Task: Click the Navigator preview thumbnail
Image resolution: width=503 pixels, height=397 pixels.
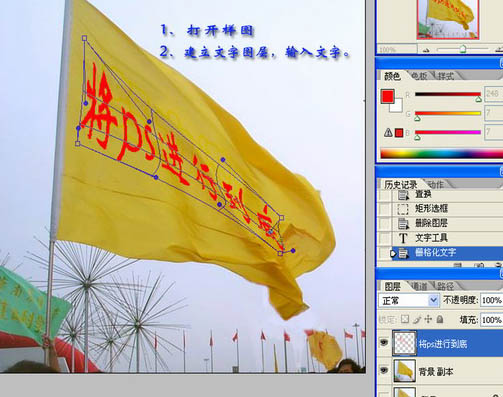Action: [x=448, y=19]
